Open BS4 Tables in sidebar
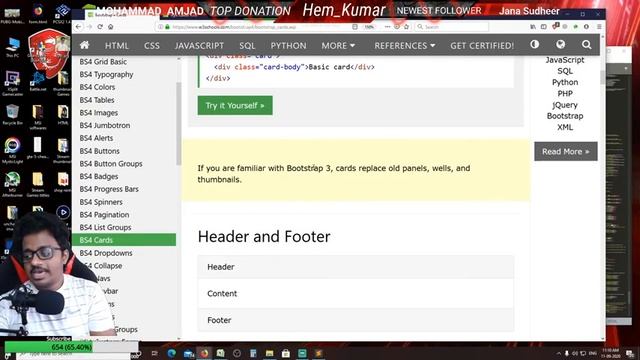This screenshot has height=360, width=640. (x=97, y=100)
